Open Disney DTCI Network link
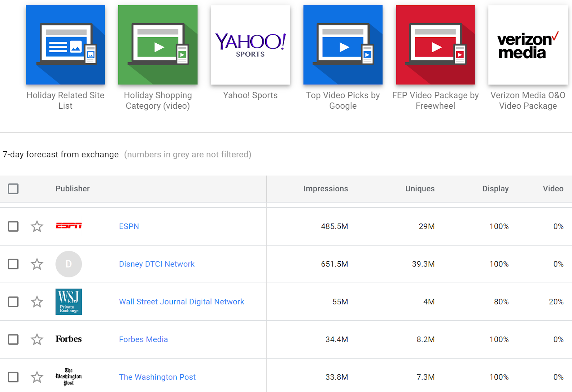The height and width of the screenshot is (392, 572). [157, 264]
